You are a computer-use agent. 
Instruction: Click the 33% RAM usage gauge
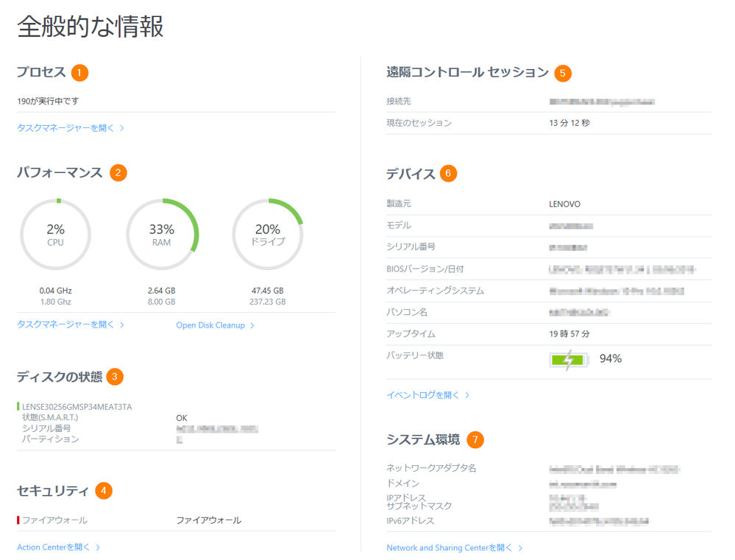(162, 234)
